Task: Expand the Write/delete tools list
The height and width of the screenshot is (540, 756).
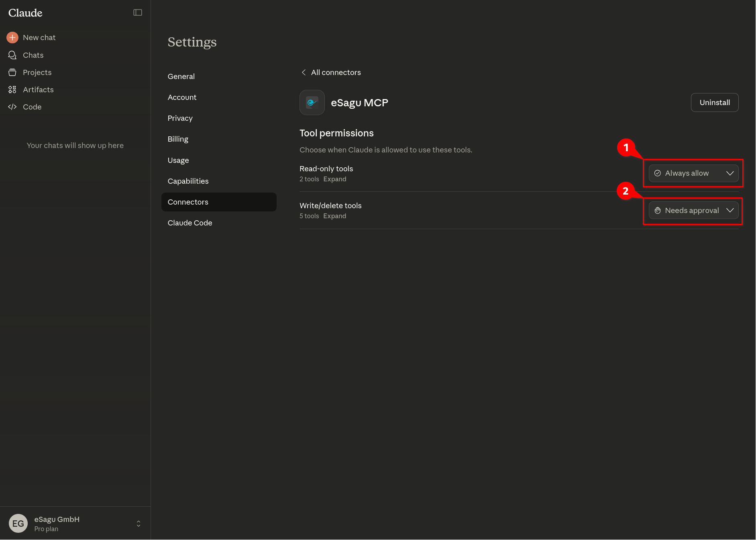Action: [334, 216]
